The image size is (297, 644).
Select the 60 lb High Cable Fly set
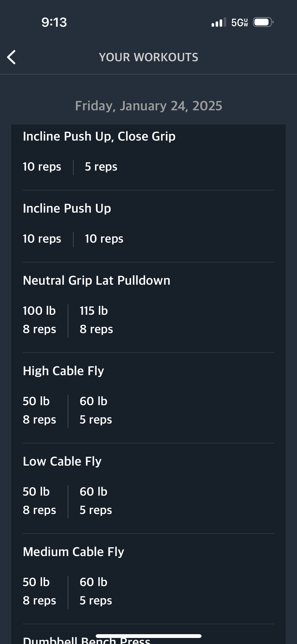[96, 410]
